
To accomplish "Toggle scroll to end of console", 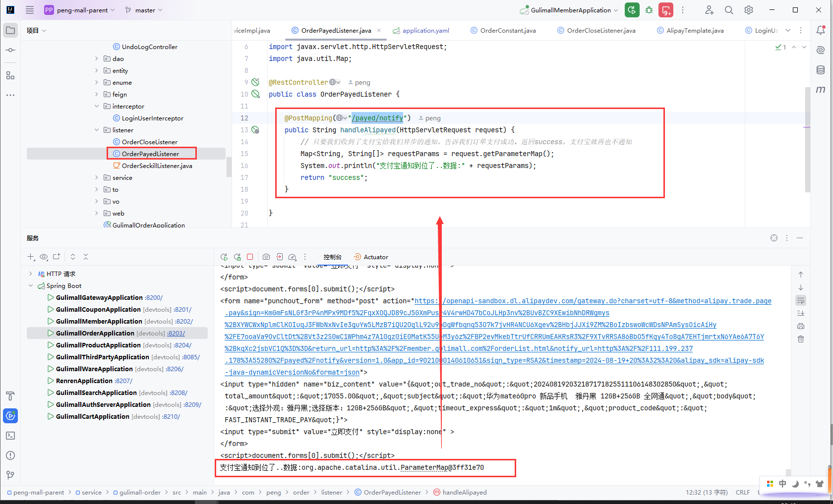I will pyautogui.click(x=801, y=313).
